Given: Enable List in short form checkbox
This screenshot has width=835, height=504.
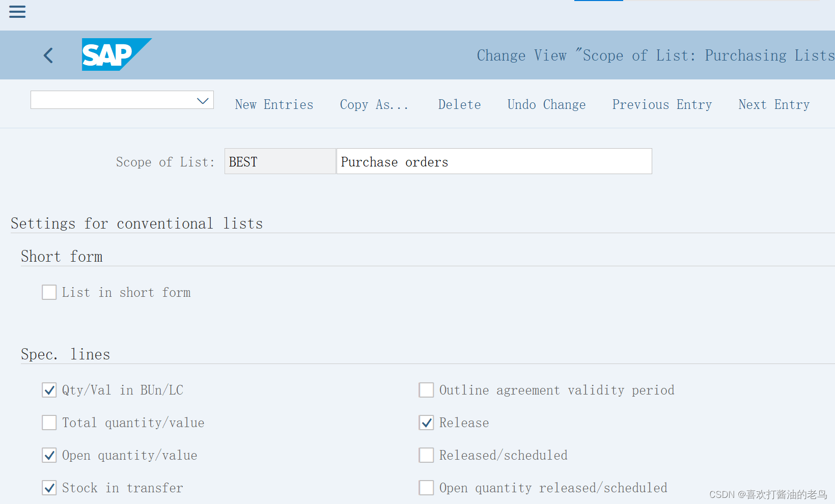Looking at the screenshot, I should click(x=49, y=292).
